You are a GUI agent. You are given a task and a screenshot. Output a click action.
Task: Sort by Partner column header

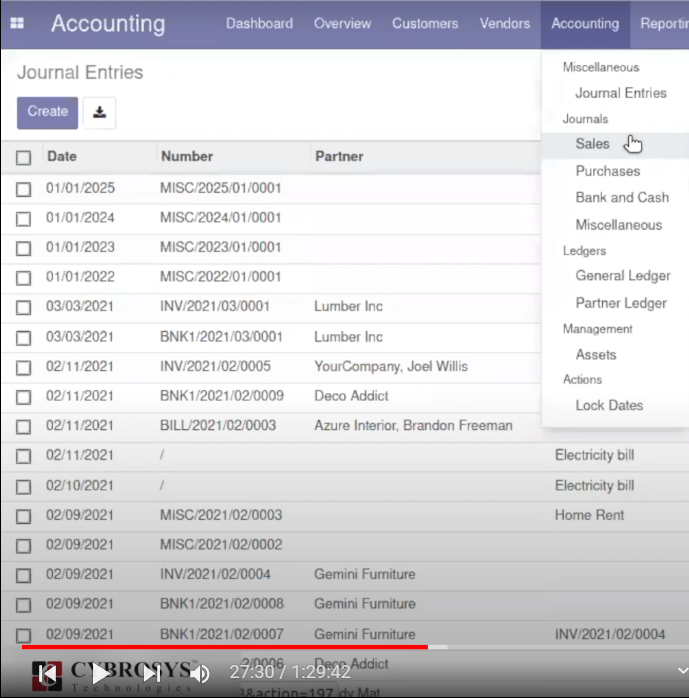point(339,156)
